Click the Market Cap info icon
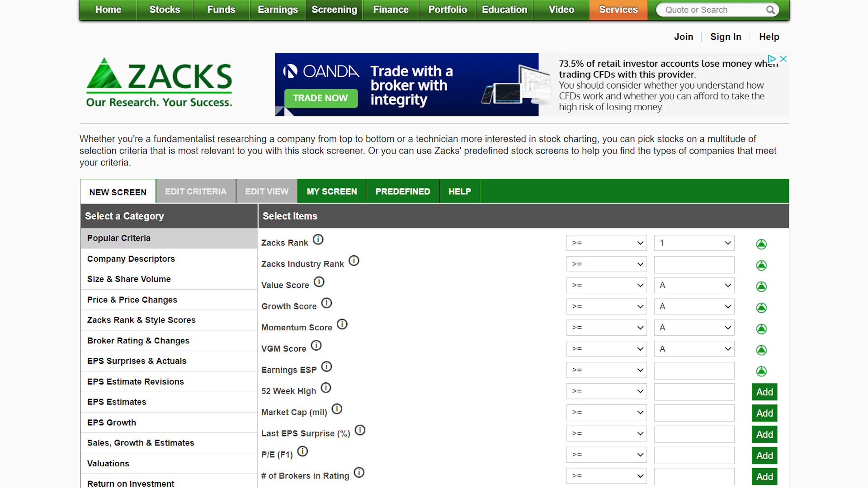The height and width of the screenshot is (488, 868). [337, 411]
